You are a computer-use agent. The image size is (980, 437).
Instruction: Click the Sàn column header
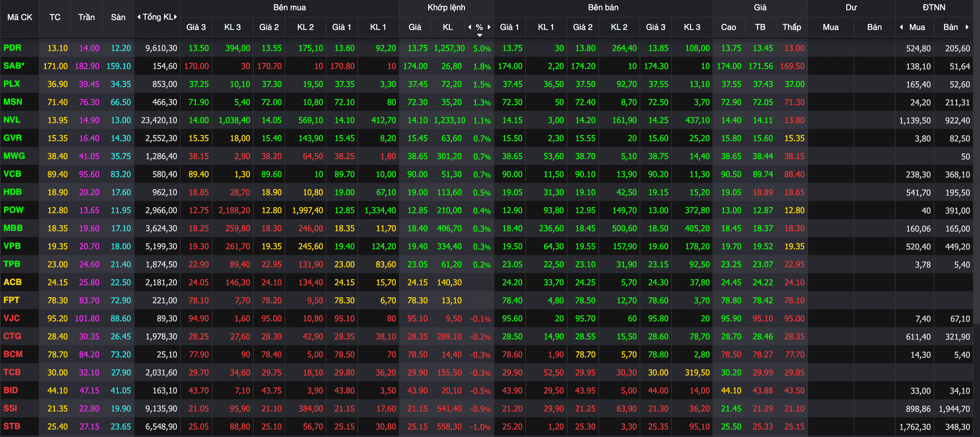(x=118, y=17)
